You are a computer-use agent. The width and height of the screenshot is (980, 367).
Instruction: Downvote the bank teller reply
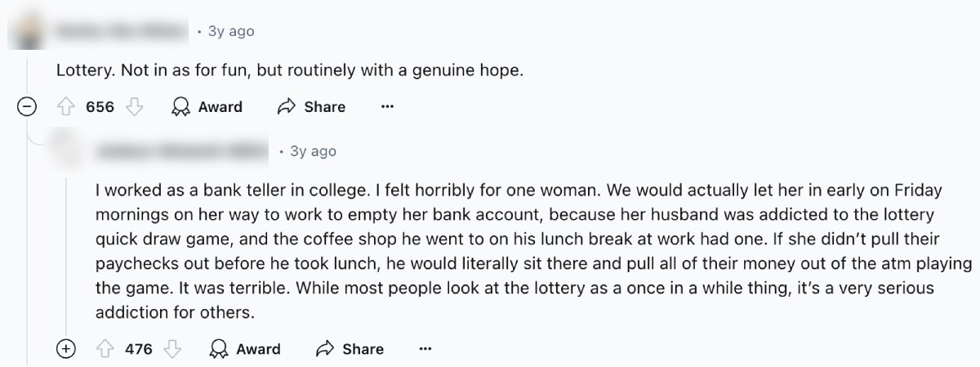click(172, 349)
